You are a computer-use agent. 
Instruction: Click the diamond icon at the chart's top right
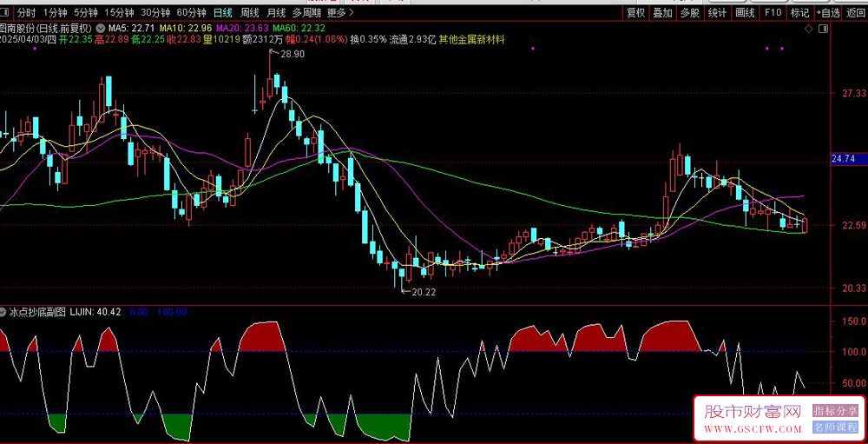click(808, 29)
